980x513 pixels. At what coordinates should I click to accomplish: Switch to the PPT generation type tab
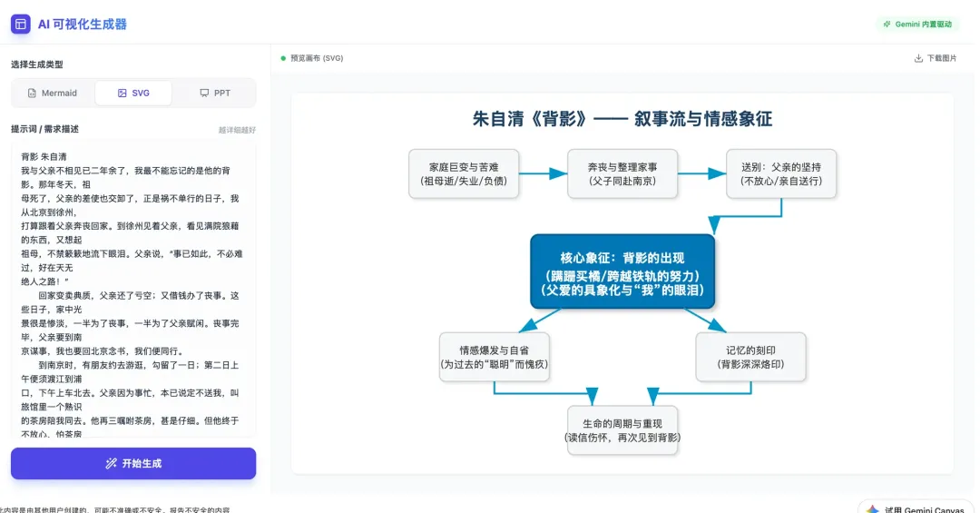[x=214, y=94]
